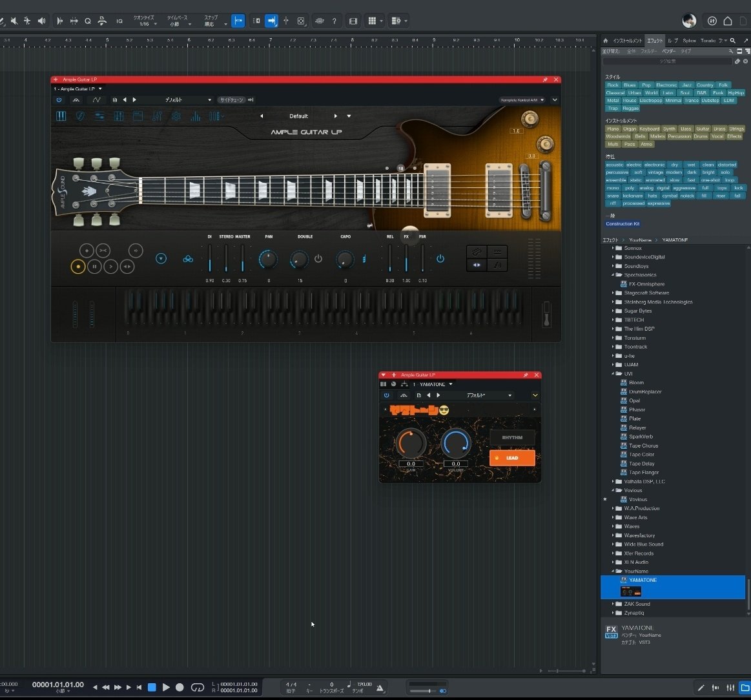Screen dimensions: 751x700
Task: Toggle the blue snap button in the toolbar
Action: pos(238,21)
